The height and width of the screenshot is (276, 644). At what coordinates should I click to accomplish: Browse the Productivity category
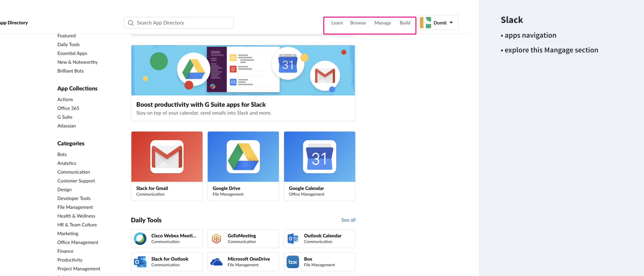click(70, 260)
